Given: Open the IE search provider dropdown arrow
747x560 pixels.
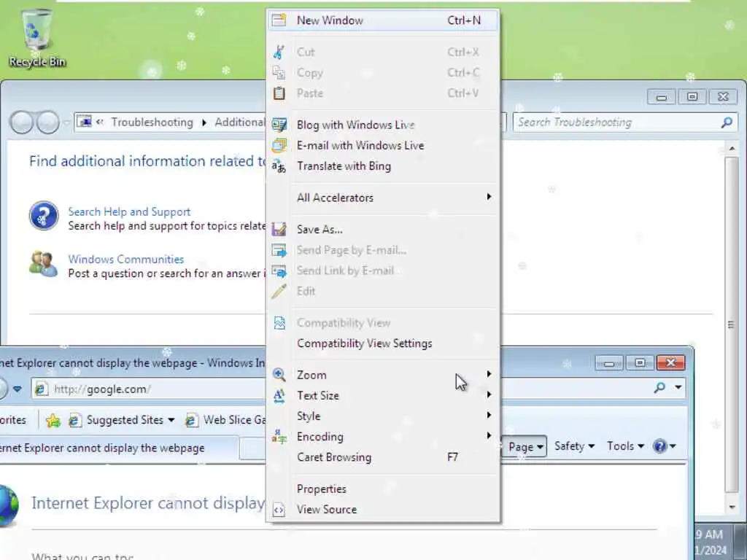Looking at the screenshot, I should point(678,387).
